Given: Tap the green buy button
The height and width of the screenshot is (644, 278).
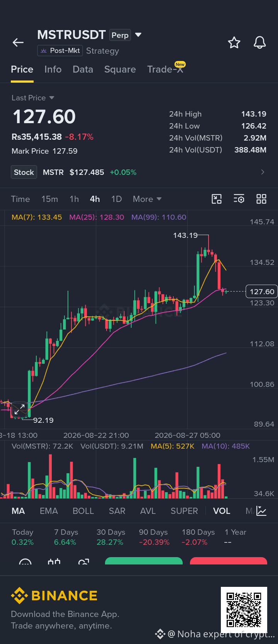Looking at the screenshot, I should [144, 561].
